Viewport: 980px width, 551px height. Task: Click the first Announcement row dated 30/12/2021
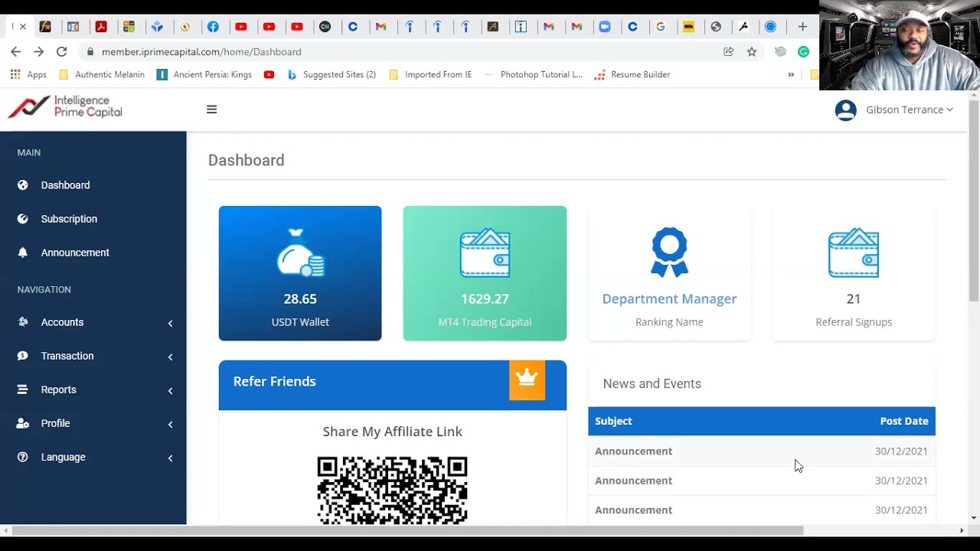[x=762, y=451]
